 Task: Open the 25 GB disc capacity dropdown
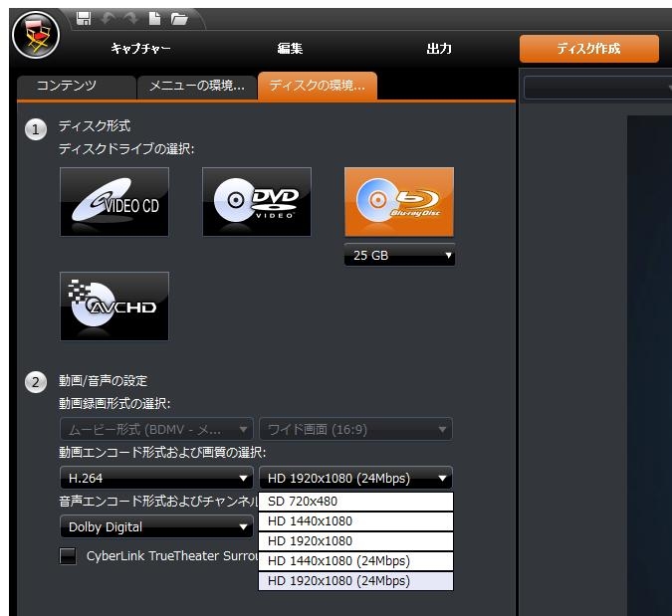399,256
